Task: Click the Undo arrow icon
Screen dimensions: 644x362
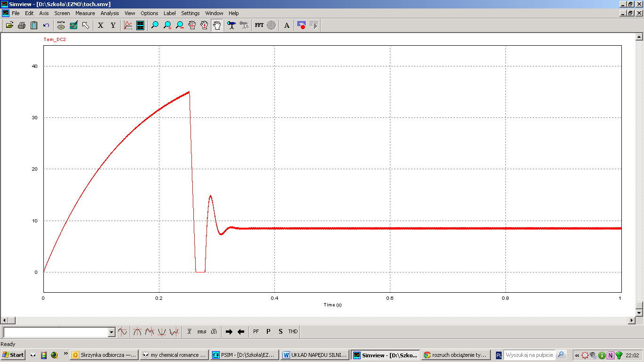Action: point(46,25)
